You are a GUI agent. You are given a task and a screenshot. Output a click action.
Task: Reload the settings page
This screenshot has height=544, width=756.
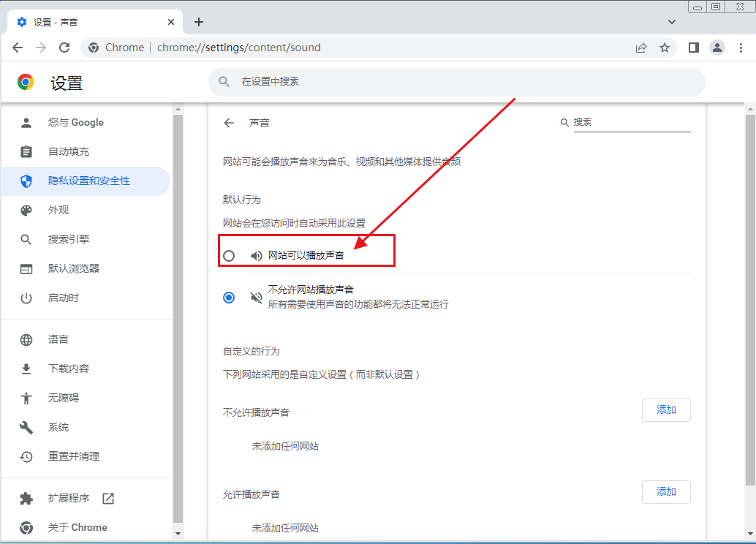tap(64, 48)
